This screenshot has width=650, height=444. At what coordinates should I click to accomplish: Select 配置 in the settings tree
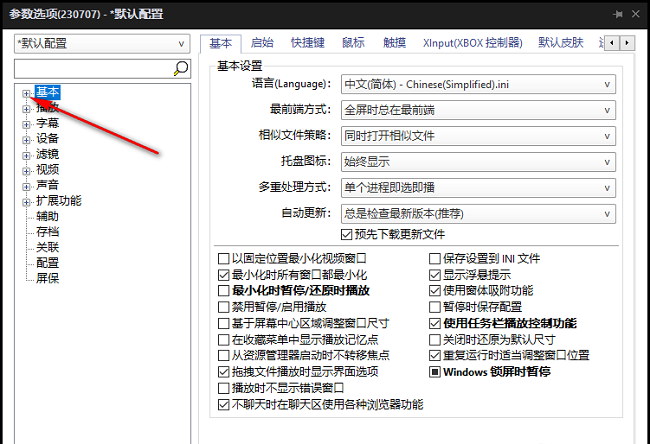(x=47, y=263)
